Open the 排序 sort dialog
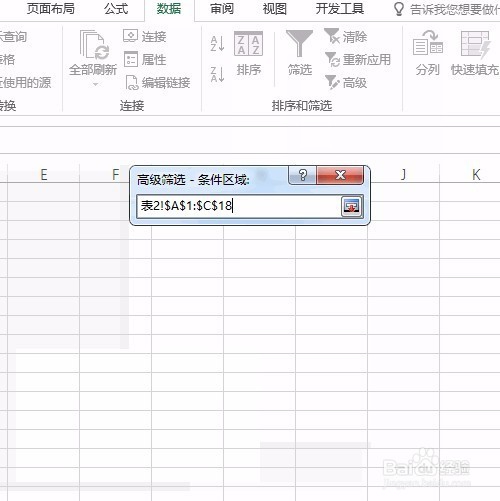 coord(249,53)
